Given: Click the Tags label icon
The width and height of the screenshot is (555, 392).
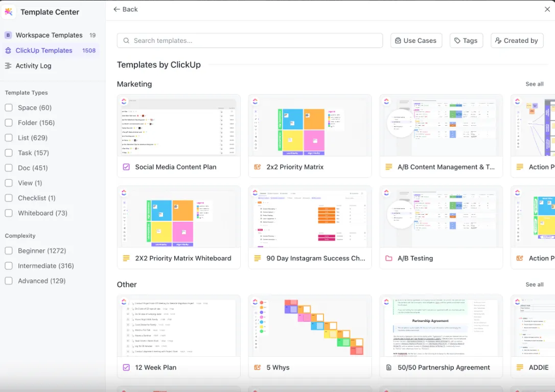Looking at the screenshot, I should point(457,41).
